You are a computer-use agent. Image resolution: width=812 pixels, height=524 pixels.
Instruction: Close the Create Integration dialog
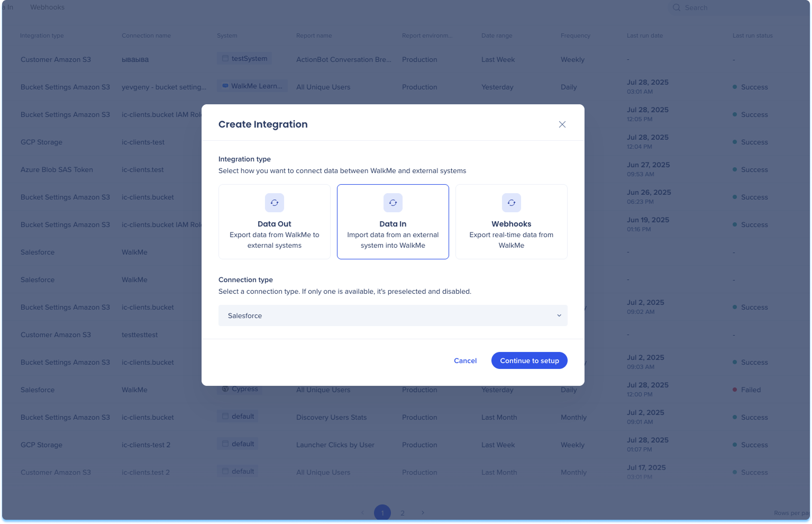click(562, 124)
